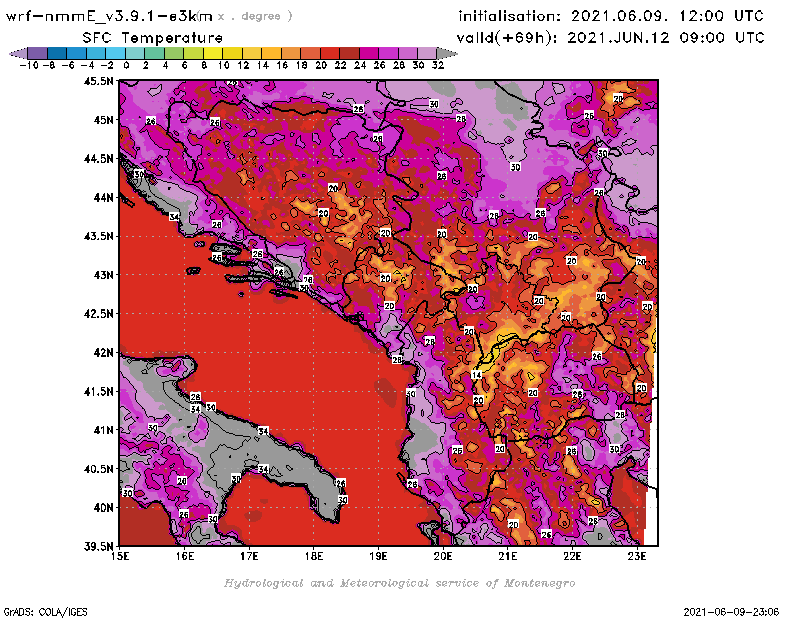Click the 15E longitude axis label
This screenshot has height=618, width=800.
coord(121,557)
